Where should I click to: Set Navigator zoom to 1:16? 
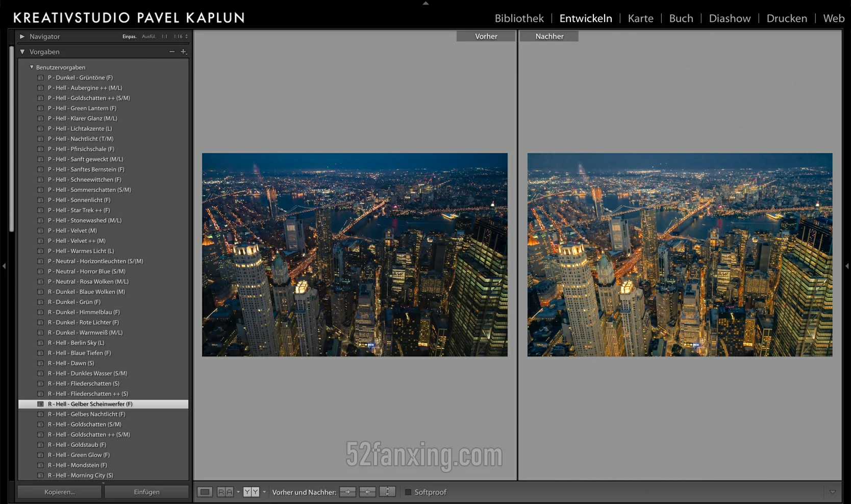tap(178, 36)
